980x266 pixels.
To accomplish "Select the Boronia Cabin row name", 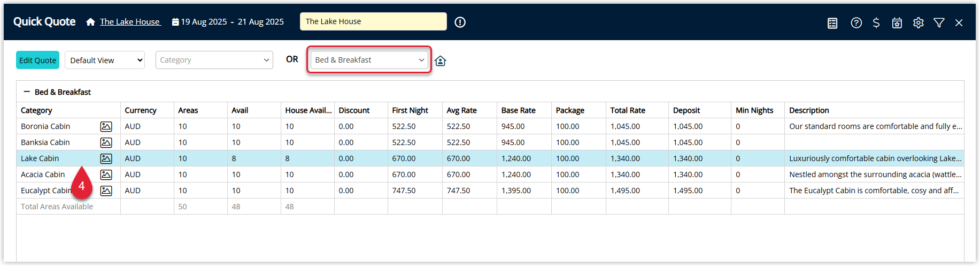I will [x=45, y=126].
